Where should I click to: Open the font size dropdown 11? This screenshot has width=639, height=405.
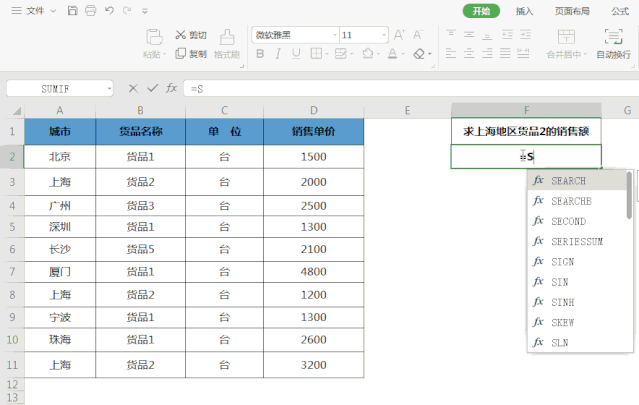click(384, 35)
